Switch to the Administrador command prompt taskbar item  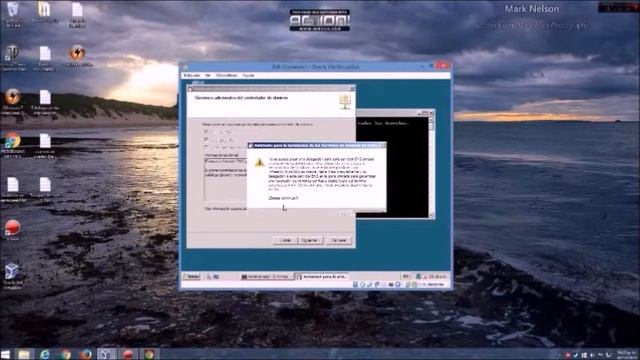click(266, 277)
